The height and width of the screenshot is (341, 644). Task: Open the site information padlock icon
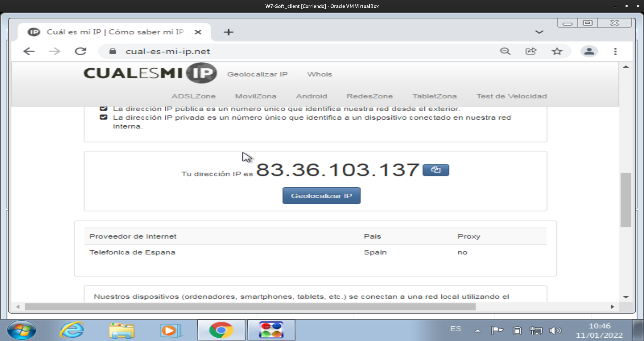[112, 51]
